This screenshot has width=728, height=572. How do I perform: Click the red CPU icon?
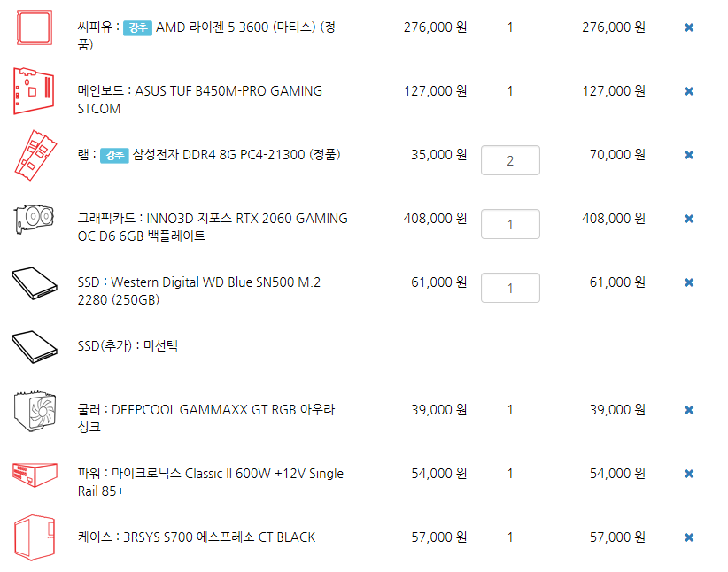coord(35,27)
